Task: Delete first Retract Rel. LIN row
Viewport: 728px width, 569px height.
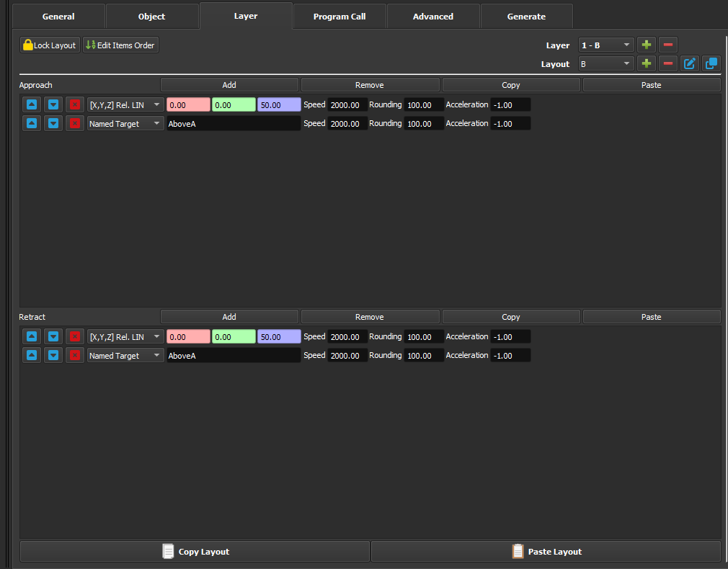Action: 75,337
